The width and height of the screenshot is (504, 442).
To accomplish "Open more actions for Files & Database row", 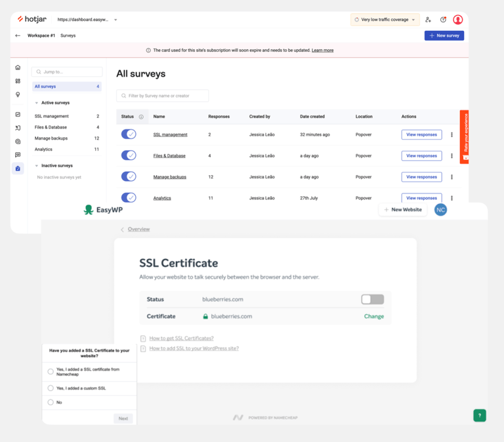I will click(x=451, y=156).
